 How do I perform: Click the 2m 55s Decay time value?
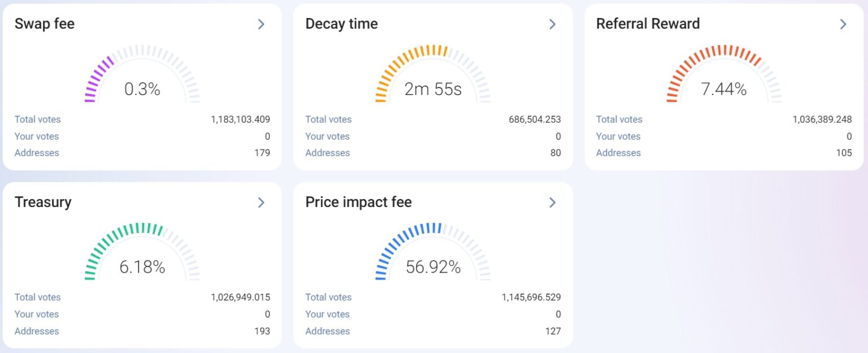[433, 89]
